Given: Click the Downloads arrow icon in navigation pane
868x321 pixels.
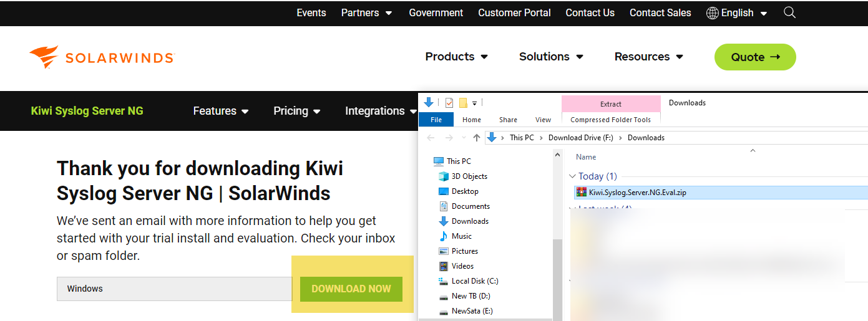Looking at the screenshot, I should [x=444, y=221].
